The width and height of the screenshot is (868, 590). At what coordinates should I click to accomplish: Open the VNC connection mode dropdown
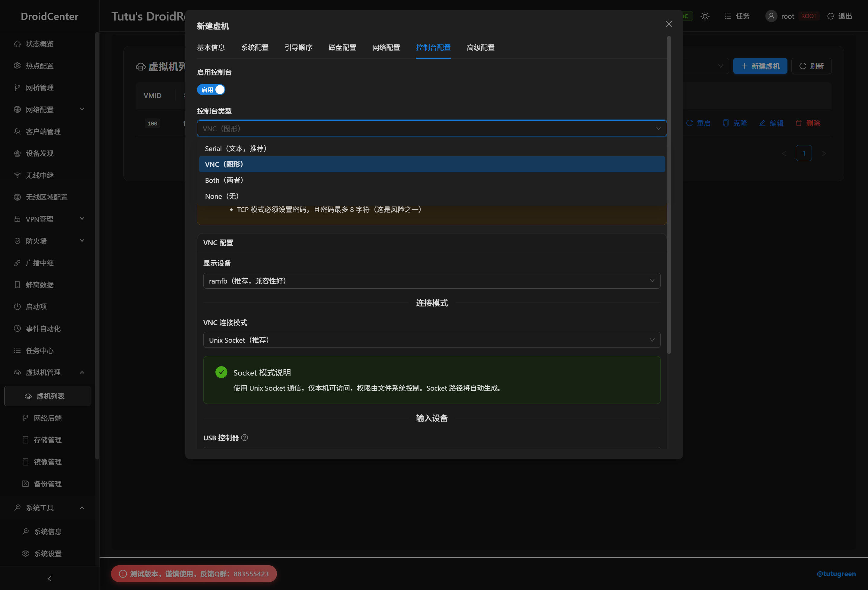pyautogui.click(x=431, y=340)
